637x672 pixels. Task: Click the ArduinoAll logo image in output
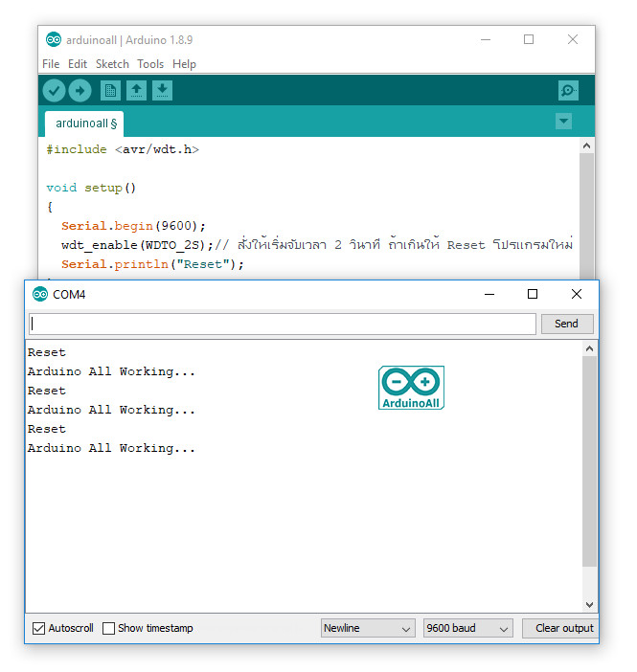[x=411, y=388]
